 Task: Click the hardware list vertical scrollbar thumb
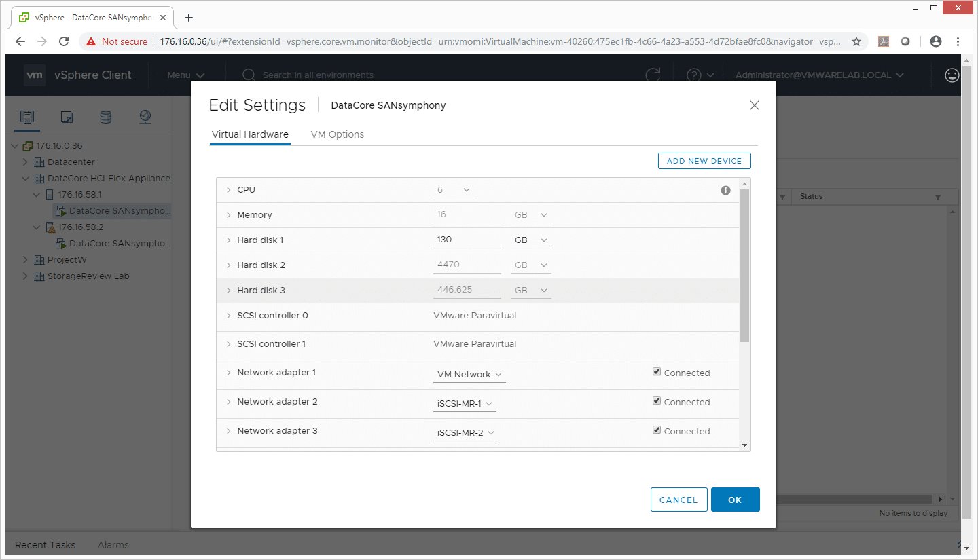click(744, 266)
